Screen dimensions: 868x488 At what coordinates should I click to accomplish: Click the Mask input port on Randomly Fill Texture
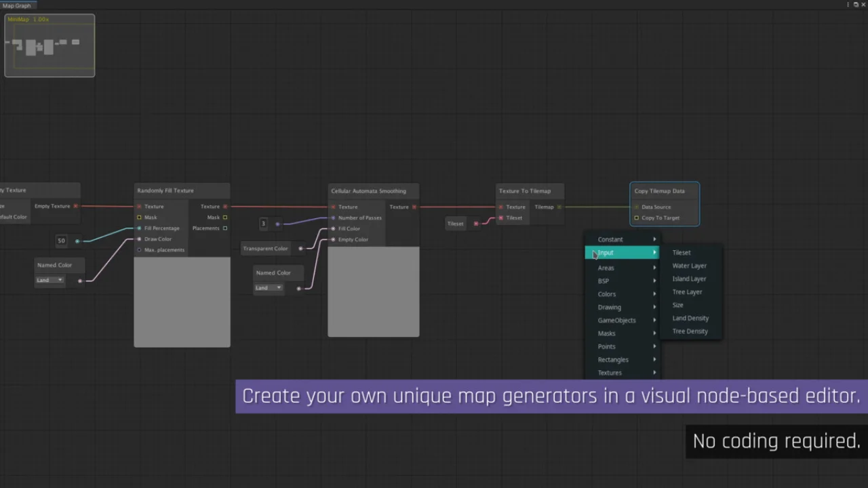tap(139, 218)
